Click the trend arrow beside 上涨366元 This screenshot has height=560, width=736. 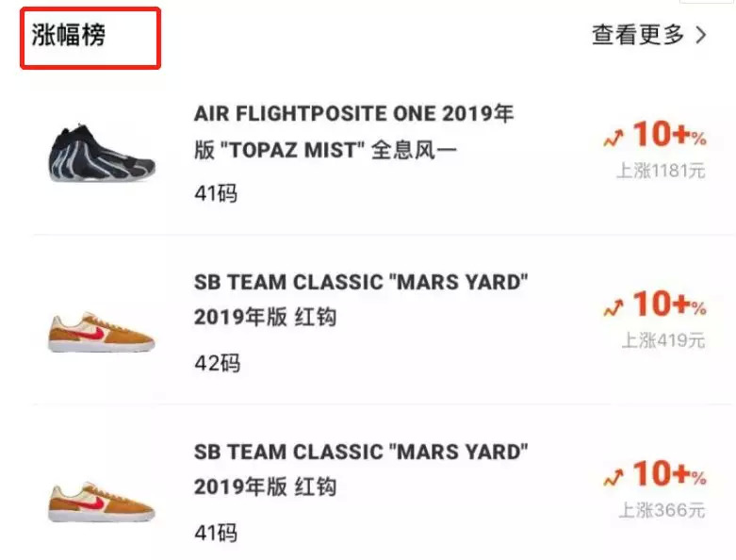tap(613, 477)
